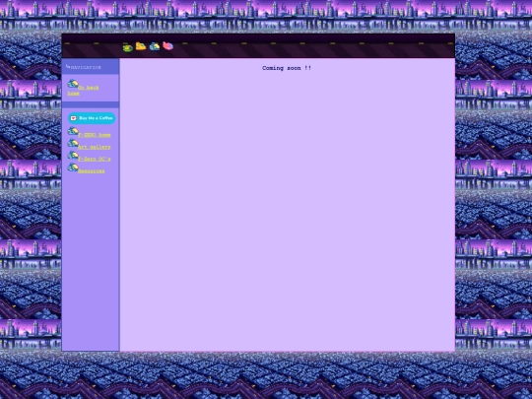Click the Coming soon !! text
532x399 pixels.
(287, 68)
